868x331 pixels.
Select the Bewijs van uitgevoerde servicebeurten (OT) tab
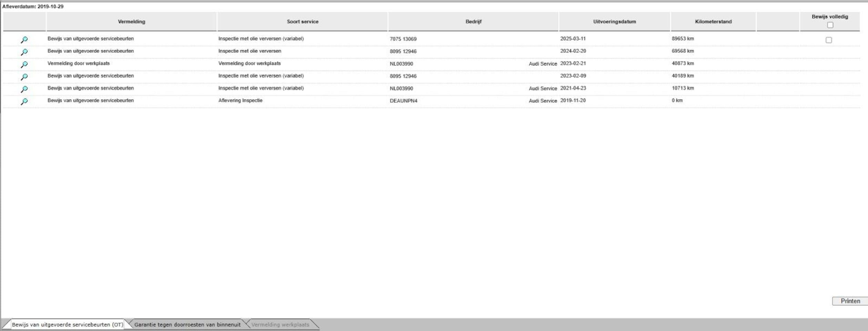[67, 324]
